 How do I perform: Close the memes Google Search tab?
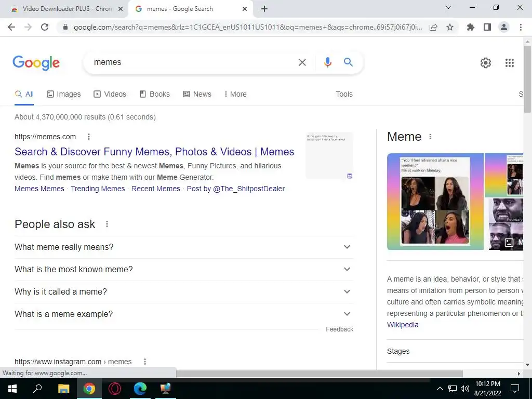(x=244, y=9)
